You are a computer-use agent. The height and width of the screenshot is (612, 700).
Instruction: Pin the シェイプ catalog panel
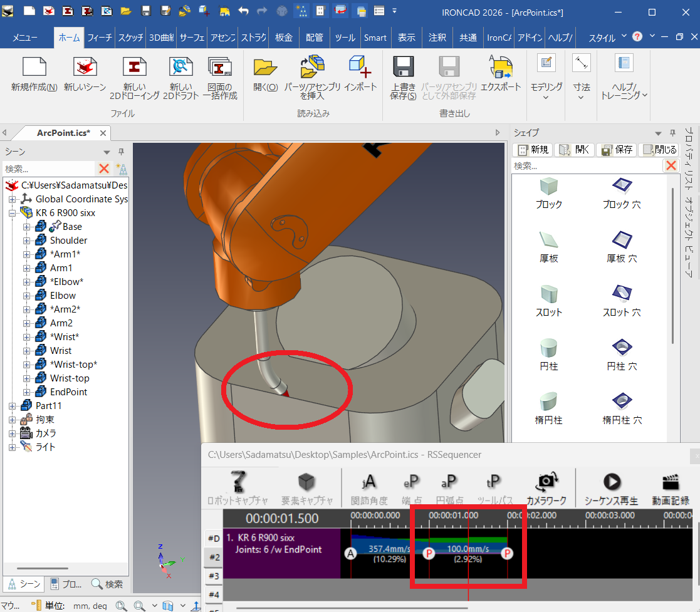[672, 133]
